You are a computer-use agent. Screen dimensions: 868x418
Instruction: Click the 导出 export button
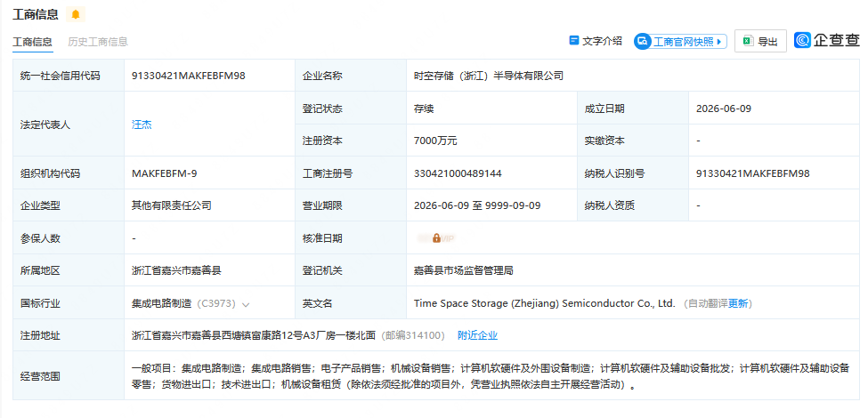(x=760, y=41)
